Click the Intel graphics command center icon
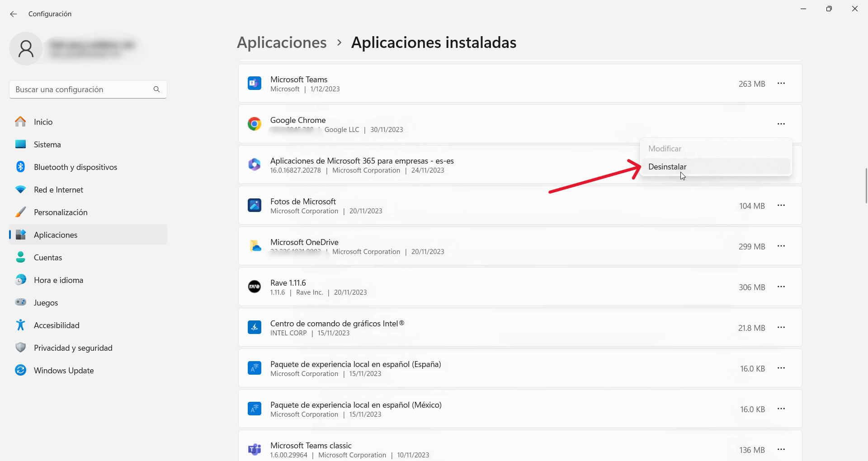 coord(255,327)
